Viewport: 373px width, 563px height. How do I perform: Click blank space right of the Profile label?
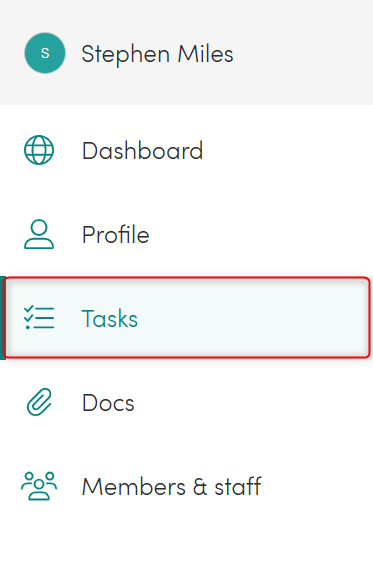[x=258, y=234]
